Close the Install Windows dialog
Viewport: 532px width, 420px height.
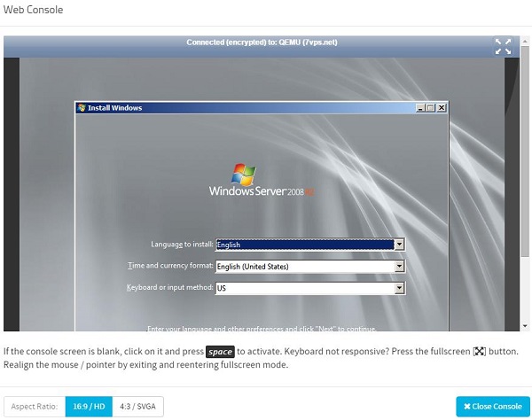tap(441, 108)
